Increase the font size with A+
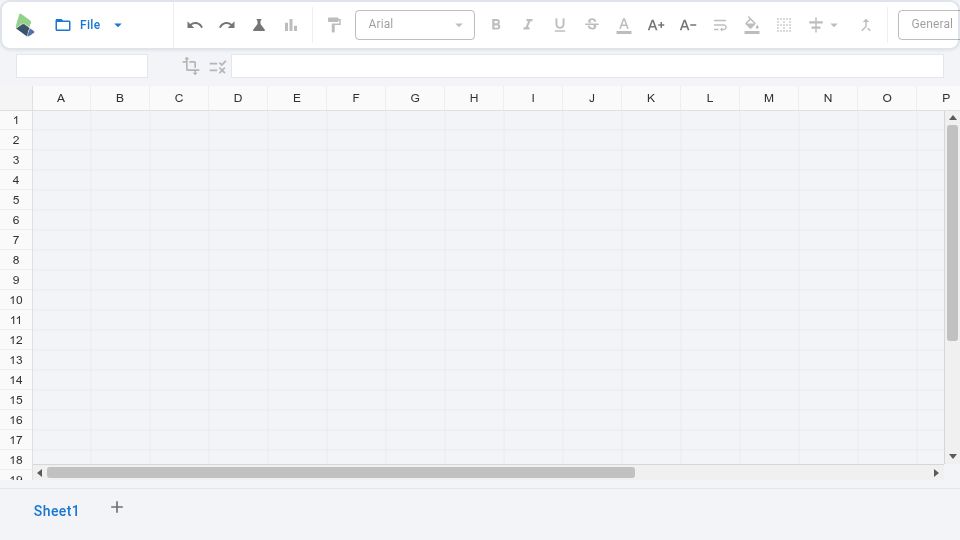Screen dimensions: 960x540 click(x=656, y=25)
